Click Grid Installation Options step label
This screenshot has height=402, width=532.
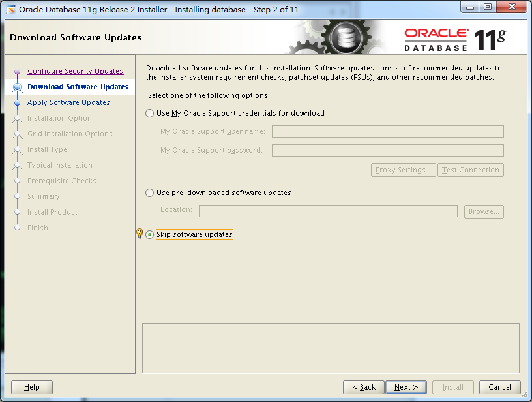click(x=70, y=134)
